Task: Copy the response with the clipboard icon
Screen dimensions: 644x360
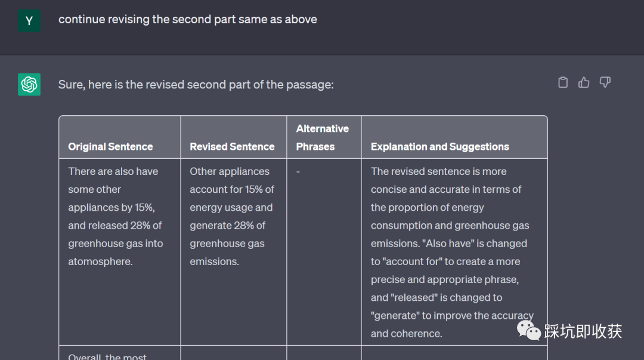Action: 563,82
